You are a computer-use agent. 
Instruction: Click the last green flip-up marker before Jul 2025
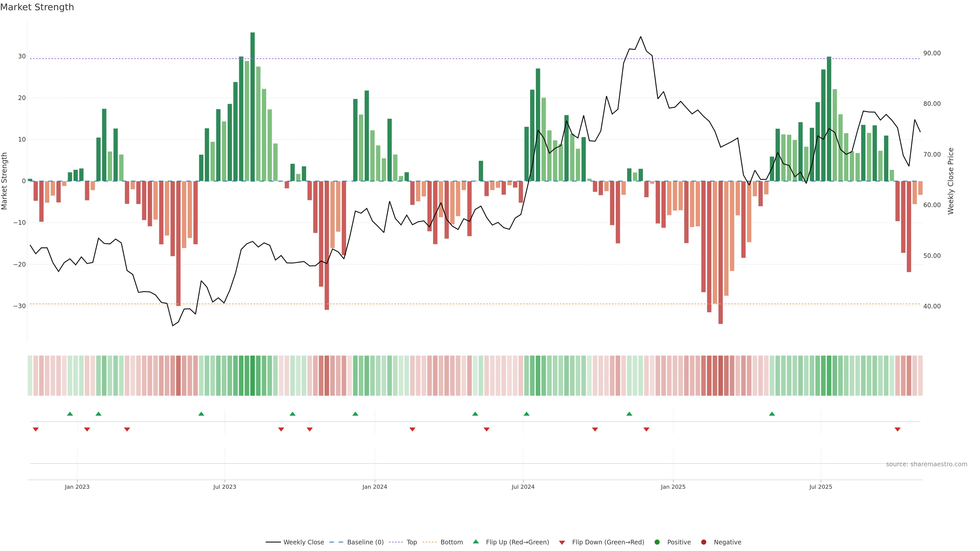coord(772,414)
